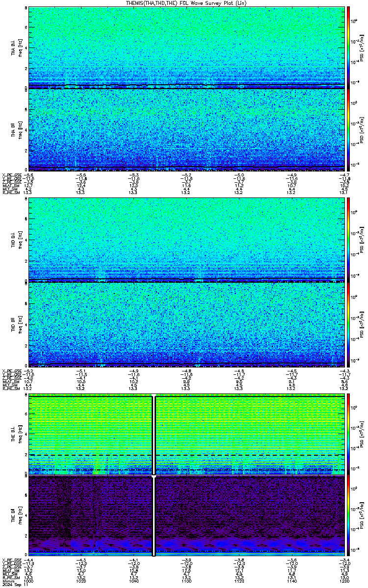Click the white data gap bar in THE panels
Viewport: 368px width, 588px height.
coord(154,474)
